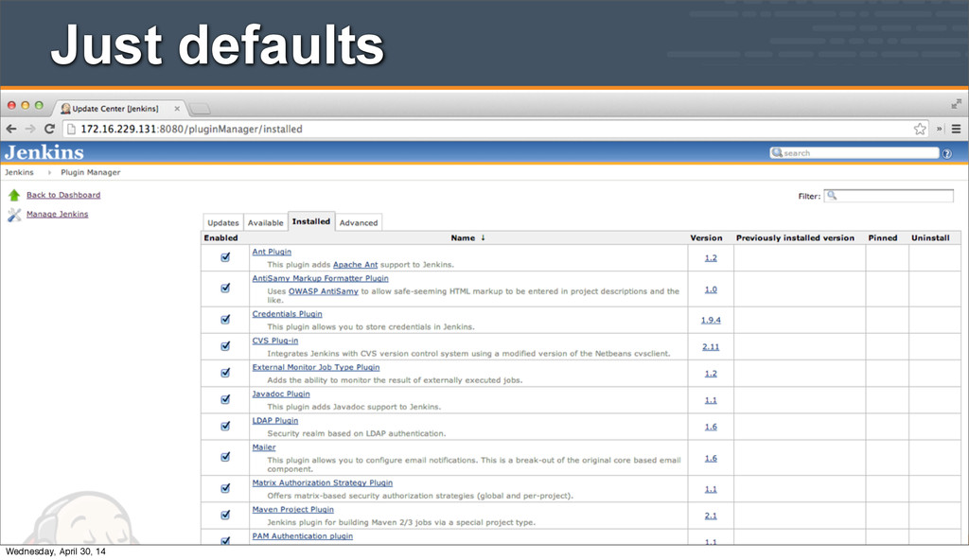This screenshot has height=560, width=969.
Task: Switch to the Updates tab
Action: click(x=223, y=222)
